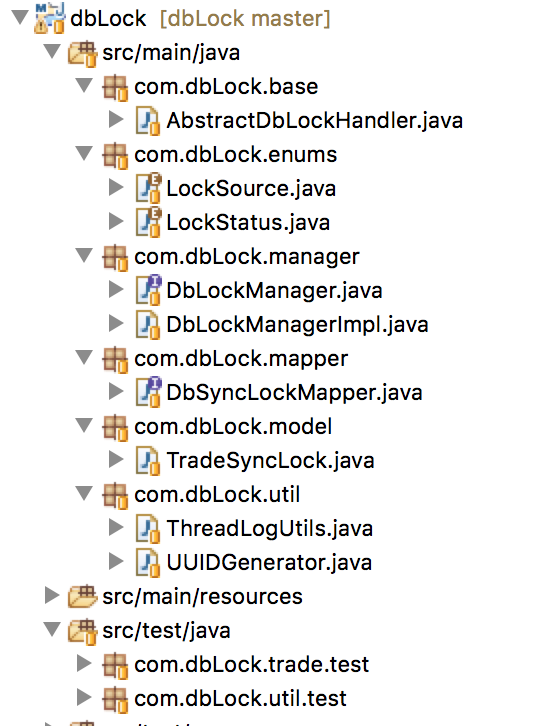Select the UUIDGenerator.java file
Screen dimensions: 560x726
click(269, 563)
